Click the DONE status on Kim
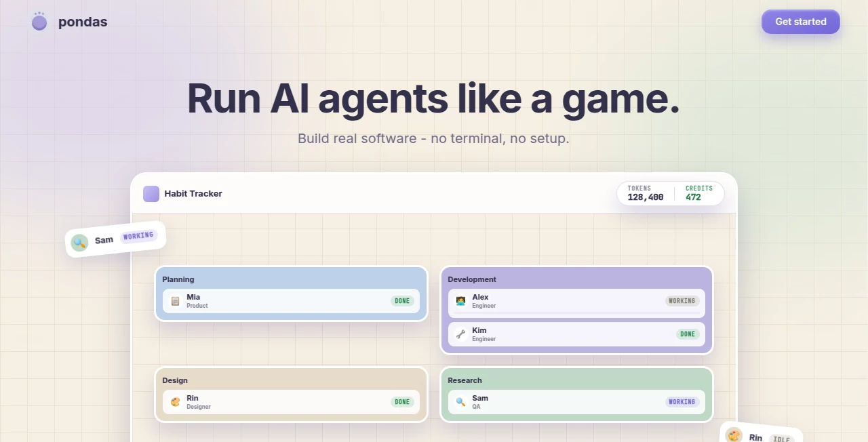 tap(688, 334)
